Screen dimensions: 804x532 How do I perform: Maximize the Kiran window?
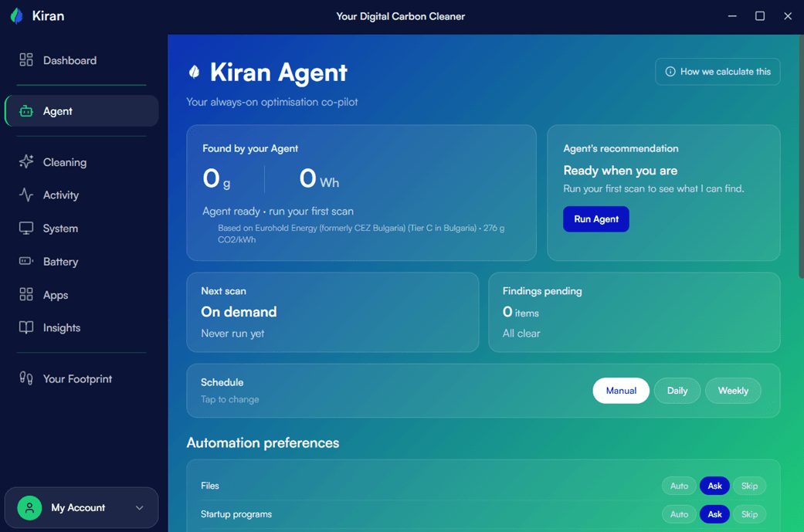760,16
